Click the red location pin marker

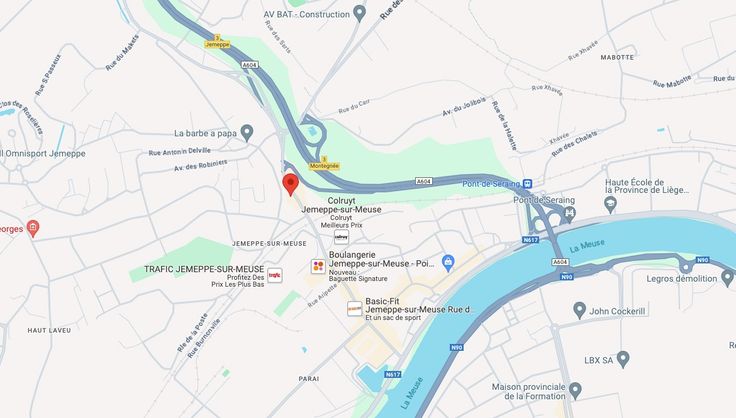(x=291, y=184)
